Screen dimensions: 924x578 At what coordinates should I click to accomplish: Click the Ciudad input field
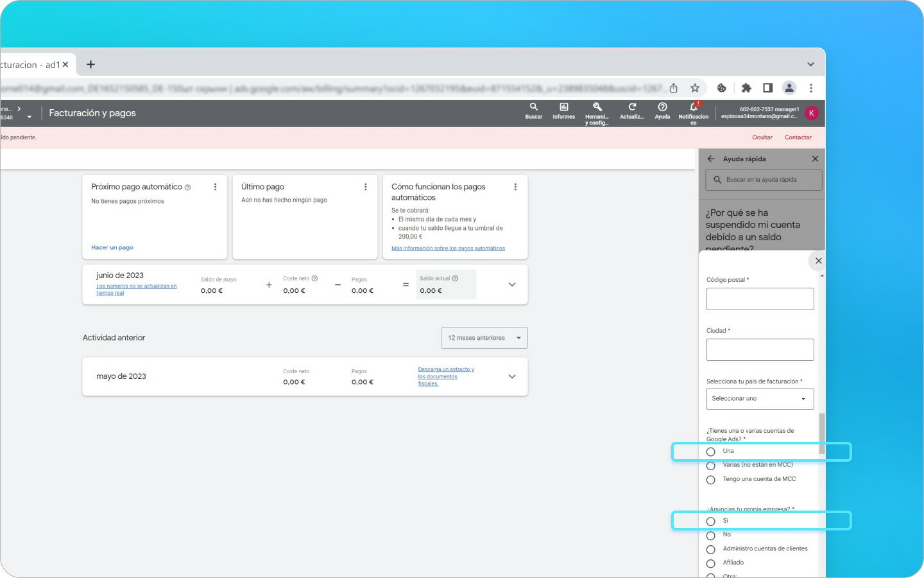pos(760,350)
